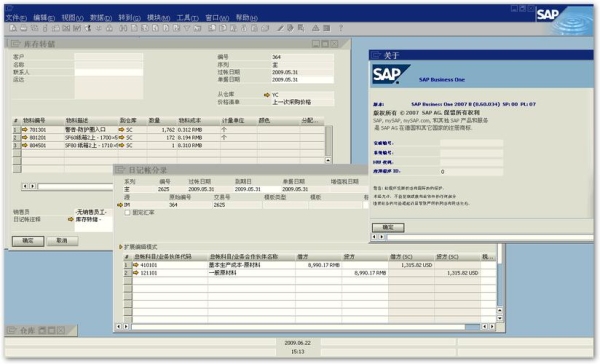The image size is (600, 364).
Task: Click the 日记帐注释 text box
Action: [x=94, y=224]
